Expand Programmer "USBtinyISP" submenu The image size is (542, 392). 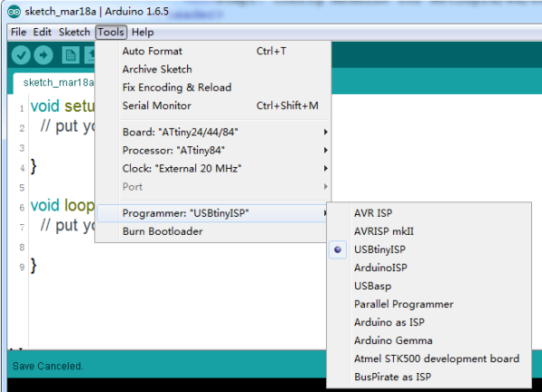[212, 213]
